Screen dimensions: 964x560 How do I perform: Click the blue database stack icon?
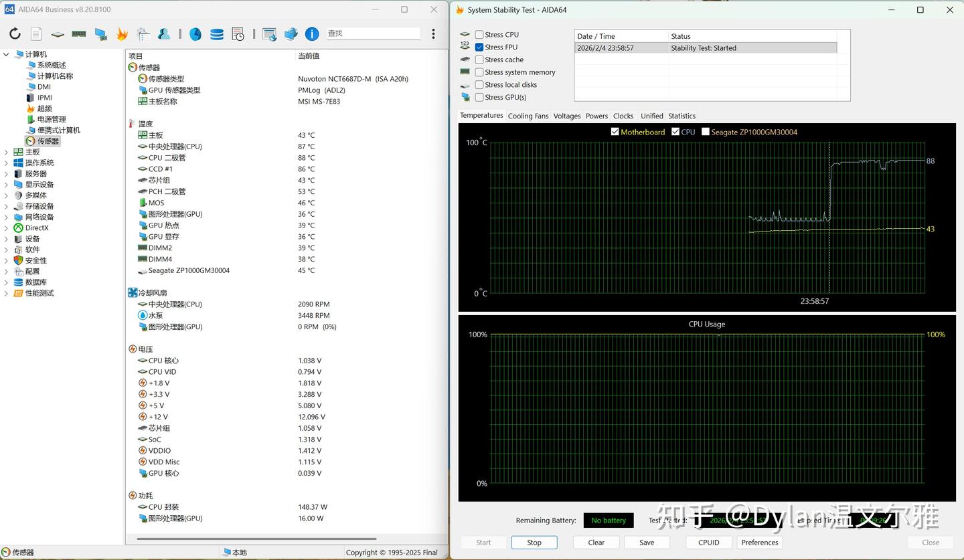[217, 33]
